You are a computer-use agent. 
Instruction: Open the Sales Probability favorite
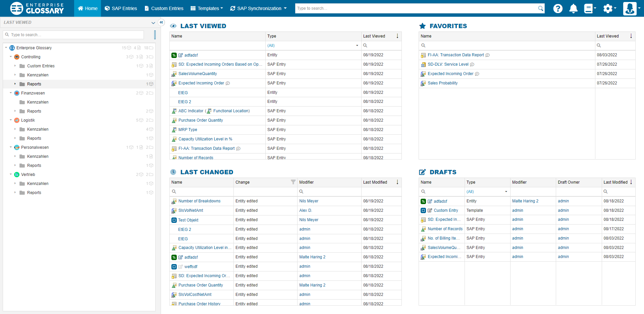click(443, 83)
